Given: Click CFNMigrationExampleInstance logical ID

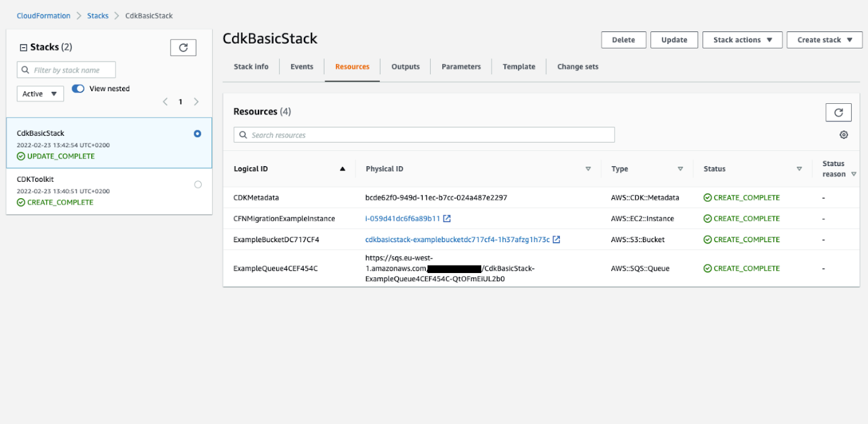Looking at the screenshot, I should click(x=284, y=219).
